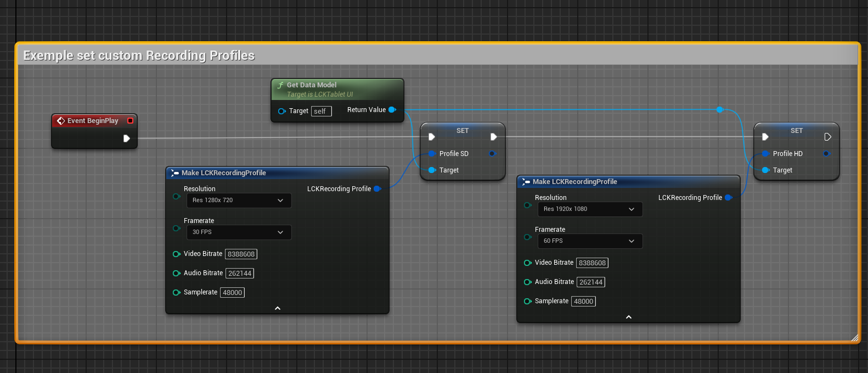Select the comment box title 'Exemple set custom Recording Profiles'
The image size is (868, 373).
(139, 55)
